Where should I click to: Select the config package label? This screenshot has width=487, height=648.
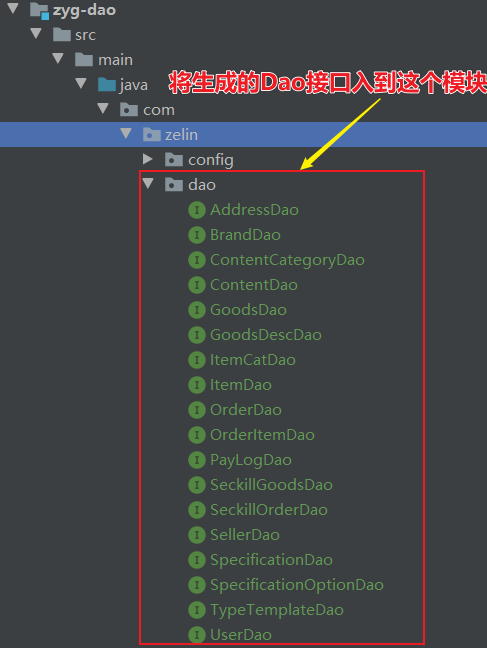pyautogui.click(x=211, y=160)
